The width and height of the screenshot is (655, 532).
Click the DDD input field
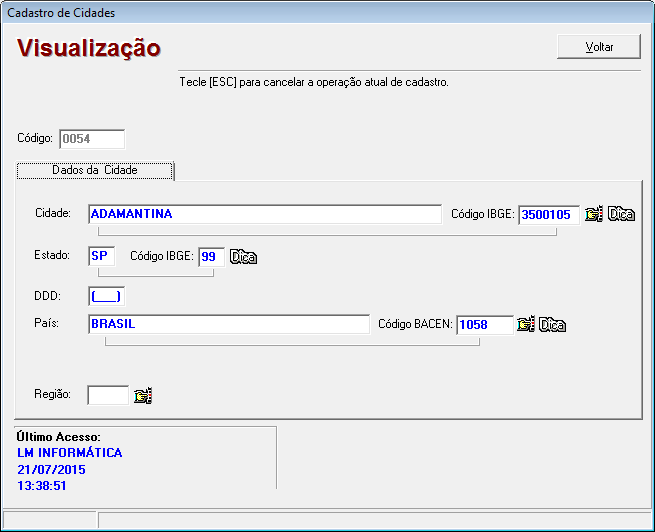(x=105, y=296)
